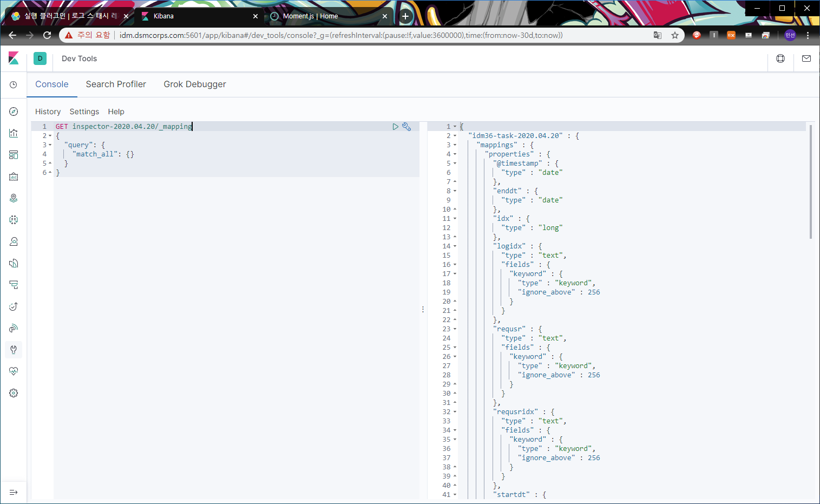The height and width of the screenshot is (504, 820).
Task: Switch to the Grok Debugger tab
Action: click(195, 84)
